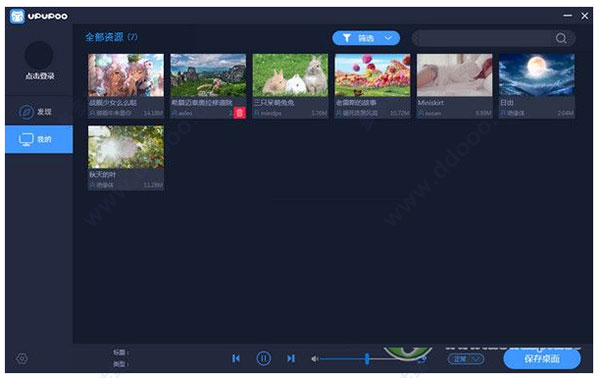
Task: Select the 我的 tab in sidebar
Action: (x=39, y=139)
